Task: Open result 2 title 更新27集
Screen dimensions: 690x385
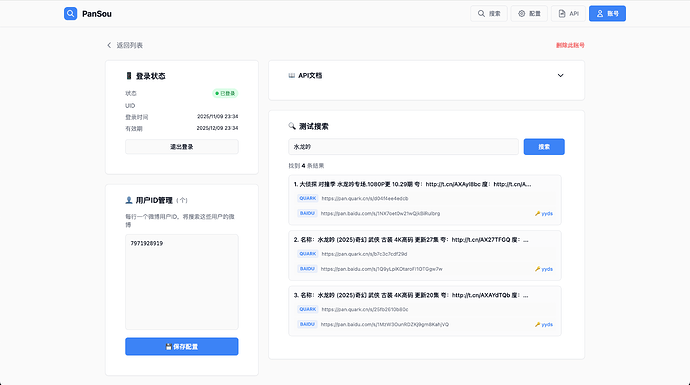Action: 411,240
